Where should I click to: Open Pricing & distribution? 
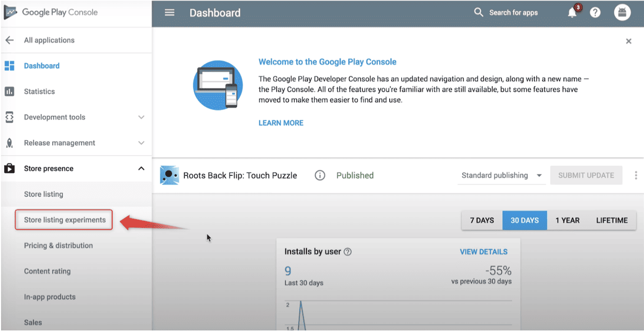click(58, 246)
